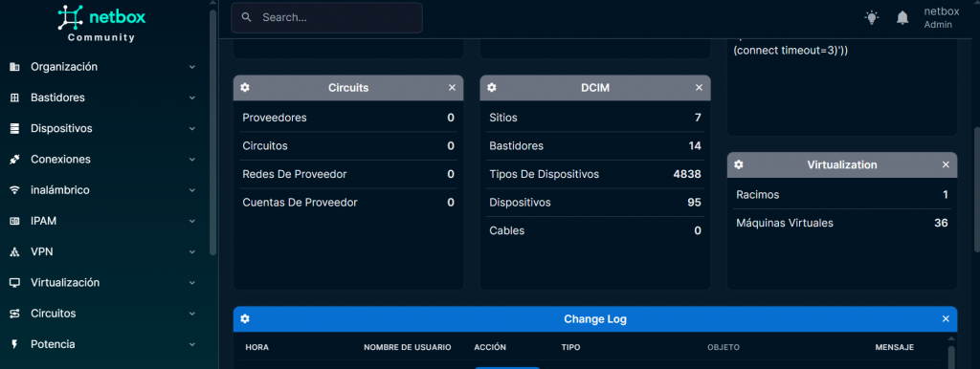Click the search magnifier icon
The image size is (980, 369).
(x=246, y=17)
